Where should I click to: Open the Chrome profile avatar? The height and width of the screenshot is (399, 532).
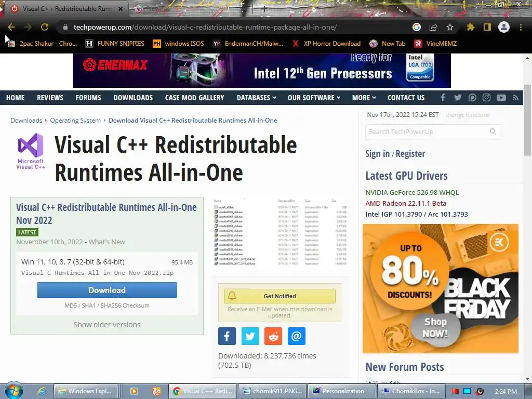(504, 27)
